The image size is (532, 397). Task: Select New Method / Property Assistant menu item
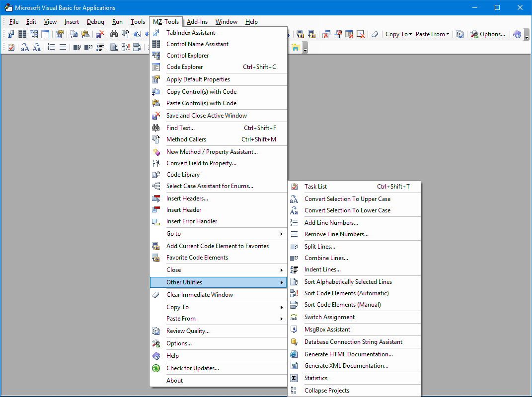[x=219, y=152]
